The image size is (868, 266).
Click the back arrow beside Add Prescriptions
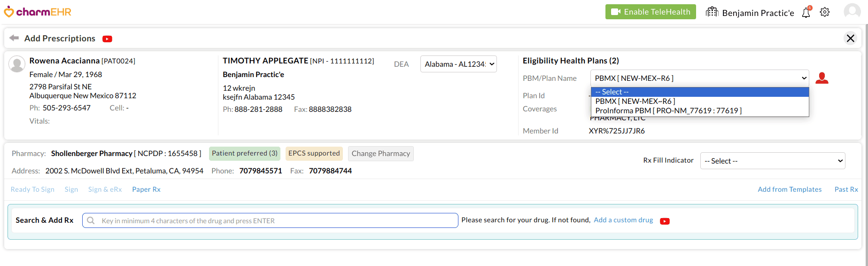click(14, 38)
